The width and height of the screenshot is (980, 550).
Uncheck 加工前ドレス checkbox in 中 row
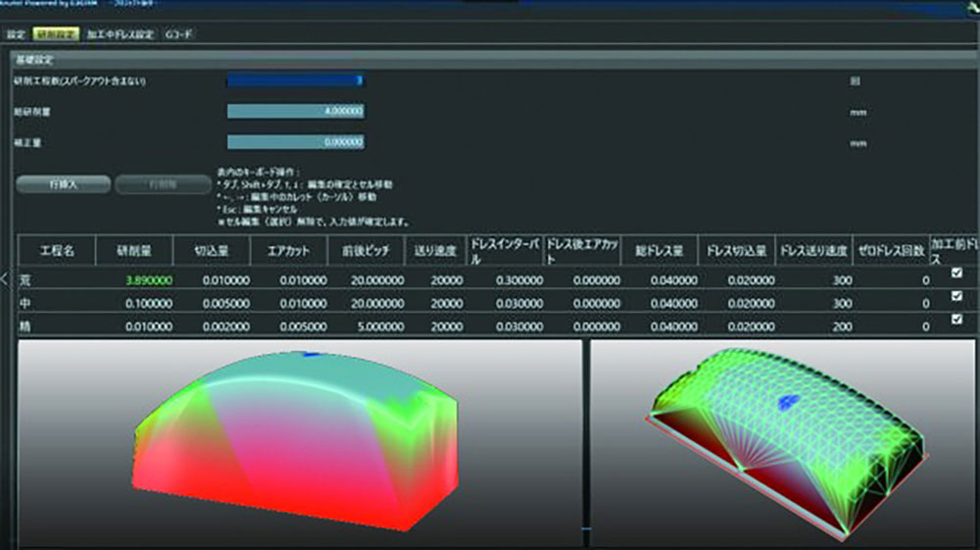956,297
